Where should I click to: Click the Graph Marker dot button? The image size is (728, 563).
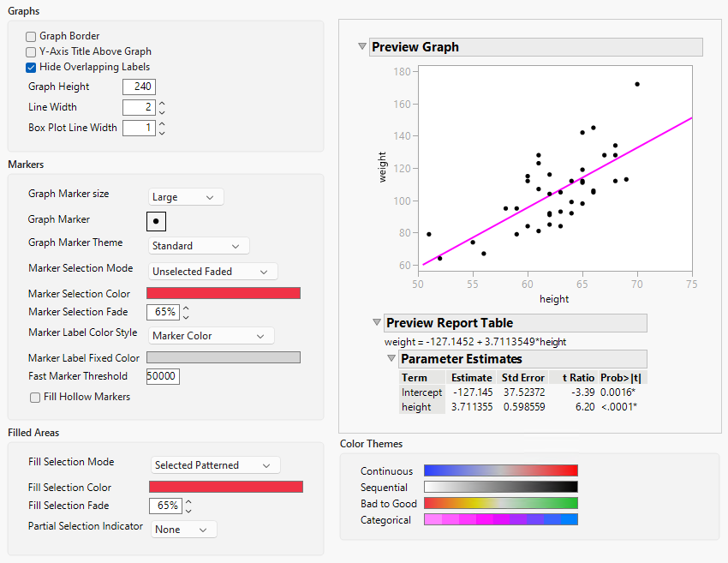[155, 221]
